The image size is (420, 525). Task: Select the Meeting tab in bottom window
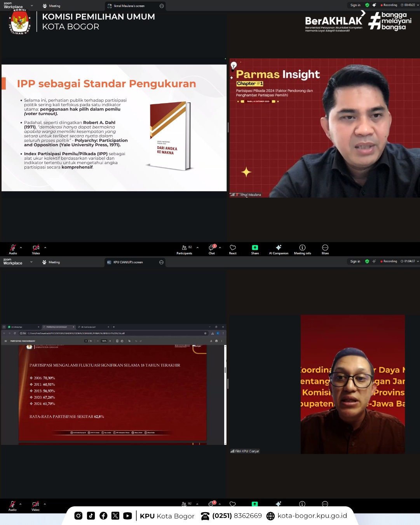tap(51, 262)
